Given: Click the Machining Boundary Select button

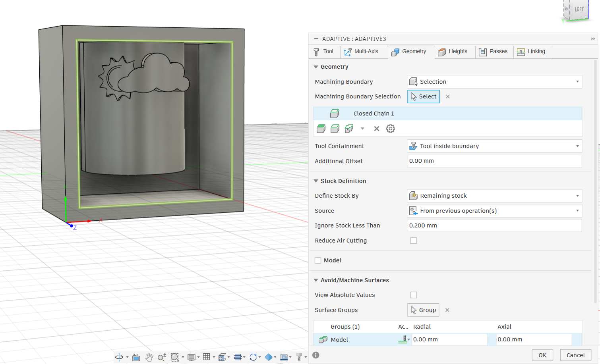Looking at the screenshot, I should (424, 96).
